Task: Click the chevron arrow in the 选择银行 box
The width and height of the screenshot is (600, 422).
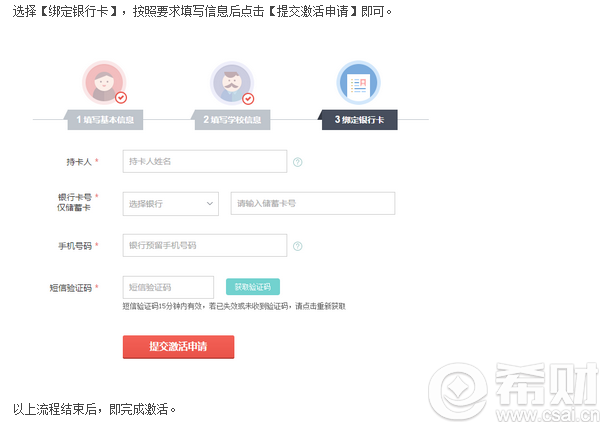Action: coord(209,204)
